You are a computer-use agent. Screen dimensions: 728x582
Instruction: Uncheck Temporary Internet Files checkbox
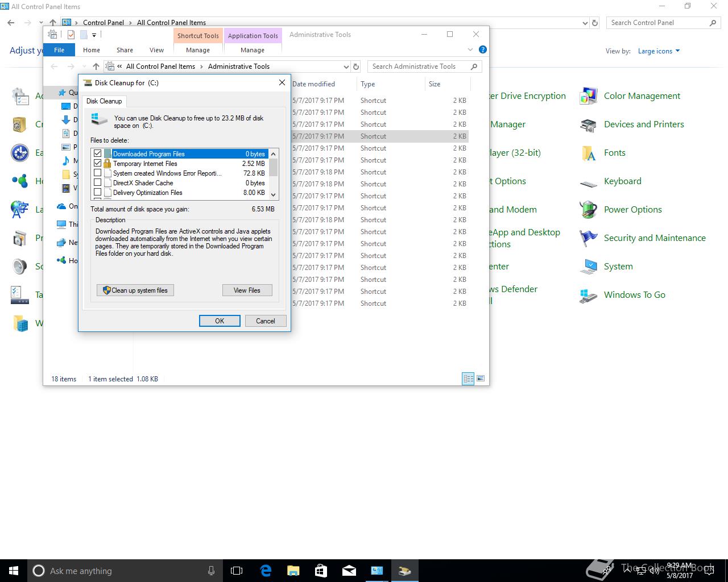click(x=97, y=164)
